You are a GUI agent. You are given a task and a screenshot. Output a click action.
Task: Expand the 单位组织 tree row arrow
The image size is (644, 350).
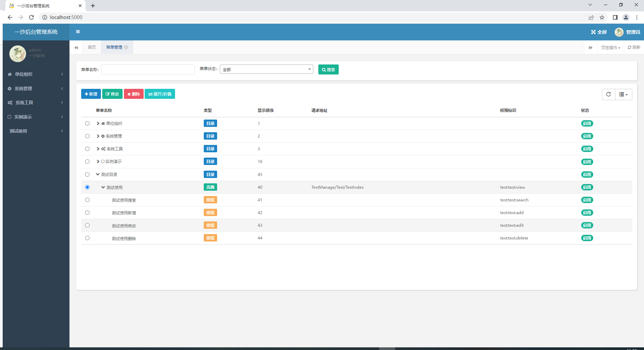98,123
